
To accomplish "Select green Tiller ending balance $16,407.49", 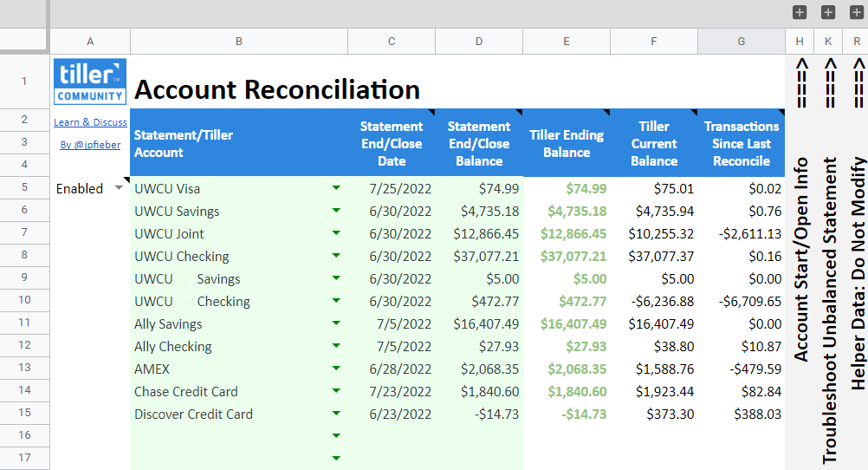I will pyautogui.click(x=567, y=323).
